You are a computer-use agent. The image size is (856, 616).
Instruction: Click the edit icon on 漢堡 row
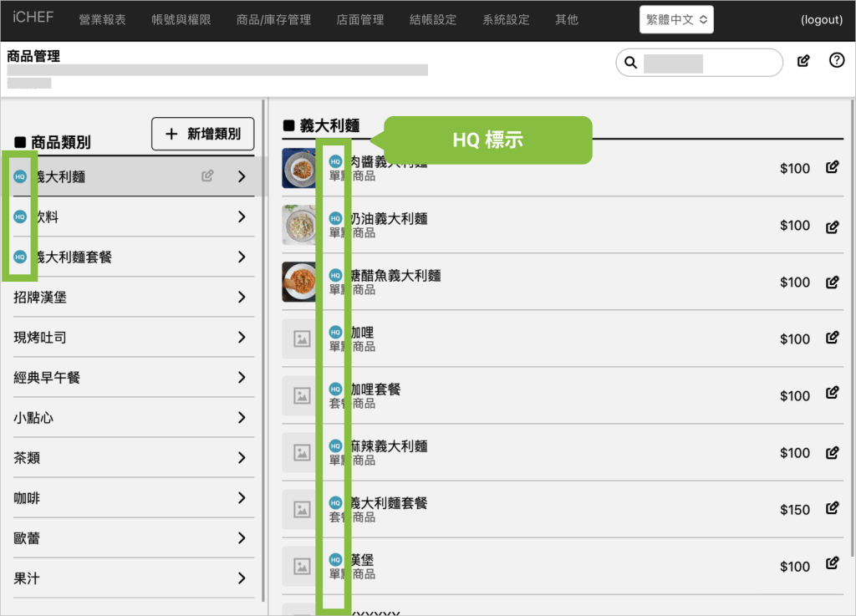click(x=832, y=566)
